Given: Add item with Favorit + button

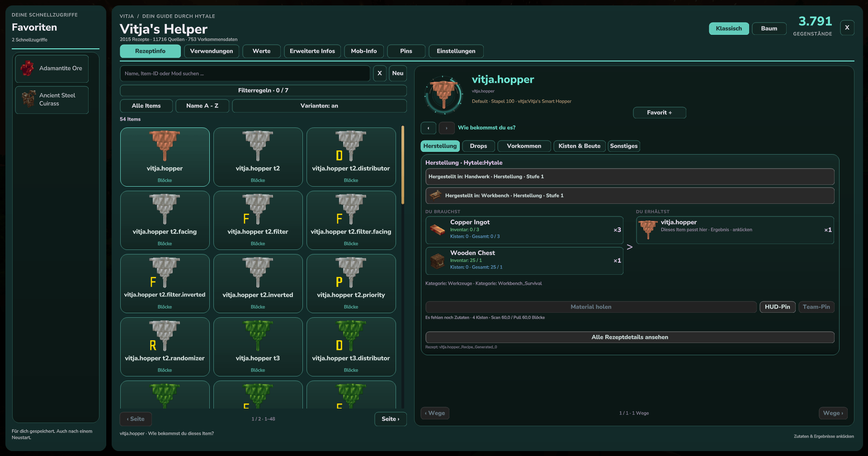Looking at the screenshot, I should point(660,113).
